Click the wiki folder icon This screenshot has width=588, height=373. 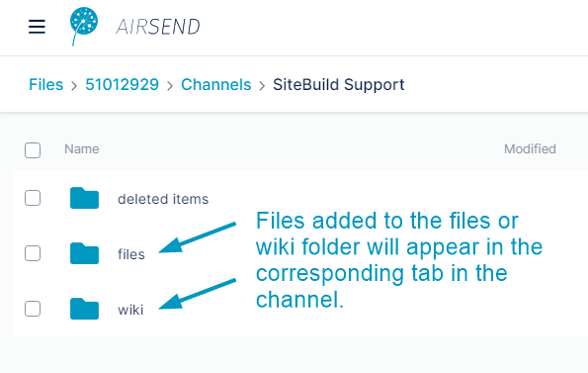pyautogui.click(x=84, y=309)
